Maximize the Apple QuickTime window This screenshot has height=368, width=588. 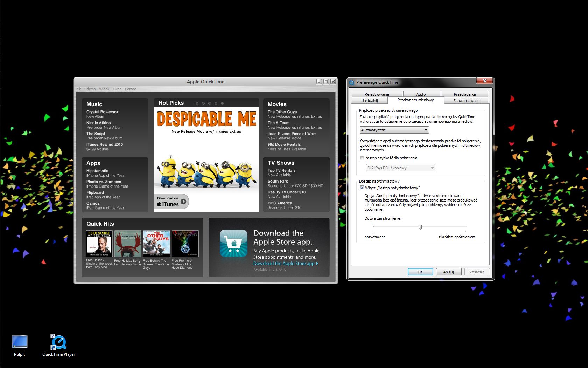point(326,82)
